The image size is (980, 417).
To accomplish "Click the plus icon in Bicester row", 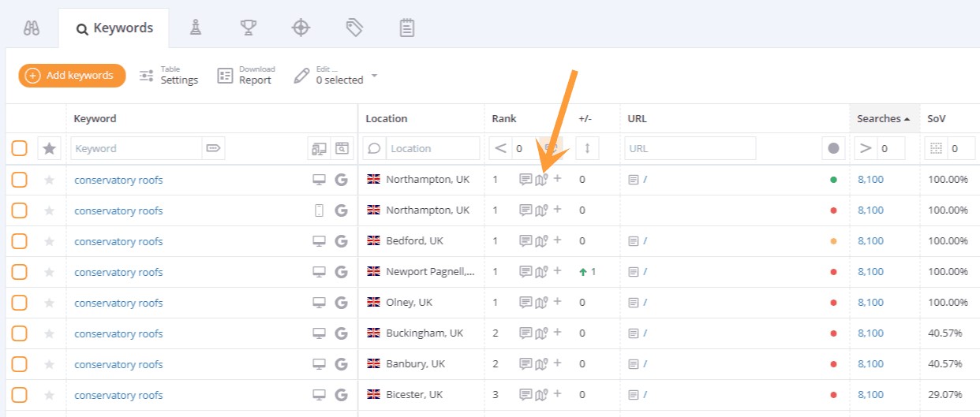I will pyautogui.click(x=557, y=394).
